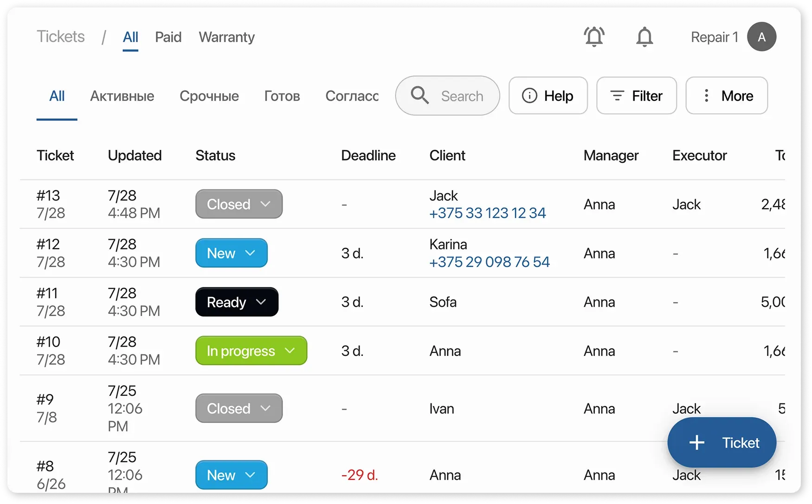Call Jack's phone number +375 33 123 12 34
This screenshot has width=812, height=504.
pyautogui.click(x=487, y=213)
